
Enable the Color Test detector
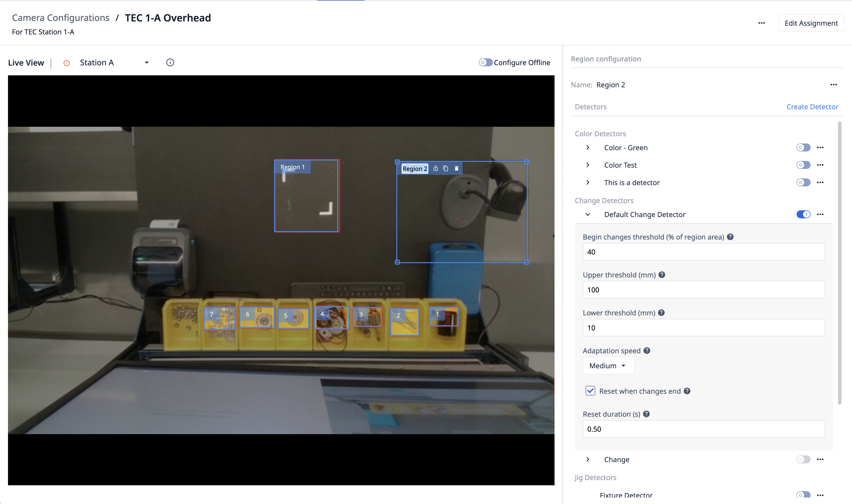[803, 165]
